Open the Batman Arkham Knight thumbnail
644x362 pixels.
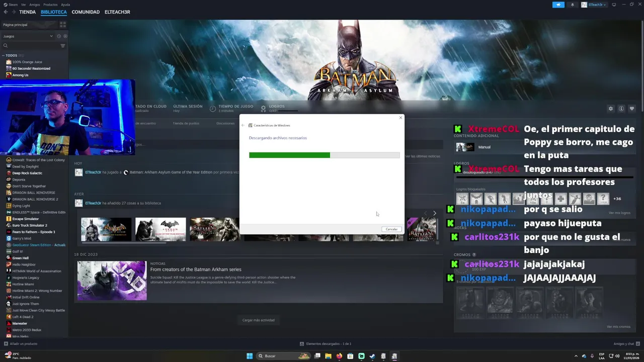(214, 229)
